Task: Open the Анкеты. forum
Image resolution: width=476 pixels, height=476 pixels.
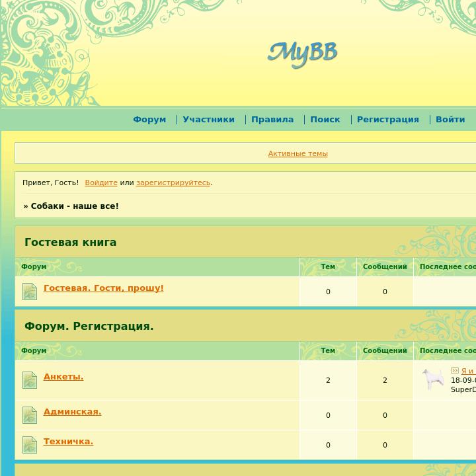Action: click(x=63, y=376)
